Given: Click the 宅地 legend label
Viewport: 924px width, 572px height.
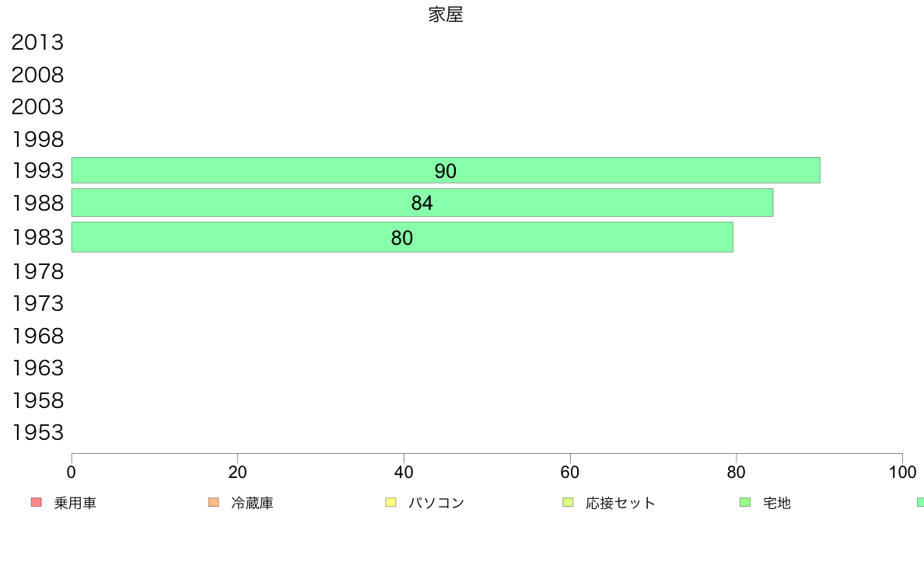Looking at the screenshot, I should tap(777, 503).
